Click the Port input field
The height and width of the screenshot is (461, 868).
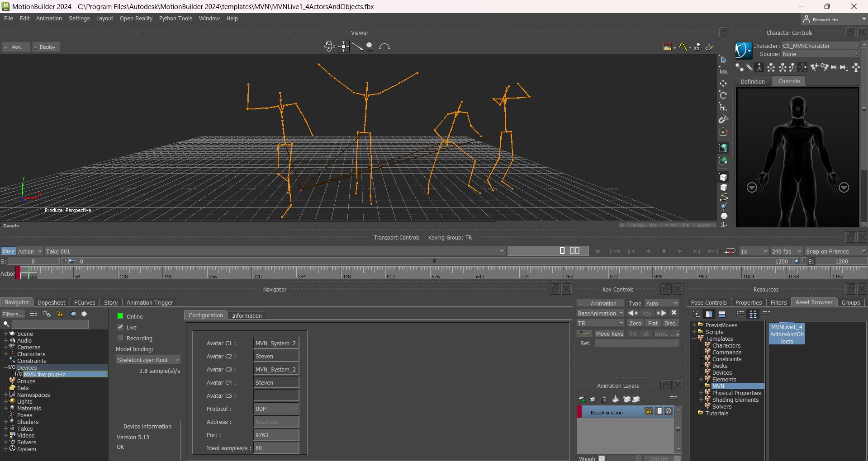coord(275,434)
